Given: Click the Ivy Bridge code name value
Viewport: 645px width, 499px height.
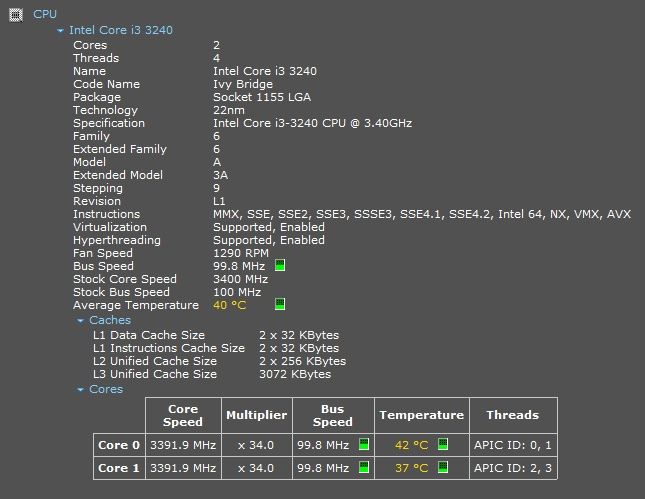Looking at the screenshot, I should pyautogui.click(x=243, y=84).
